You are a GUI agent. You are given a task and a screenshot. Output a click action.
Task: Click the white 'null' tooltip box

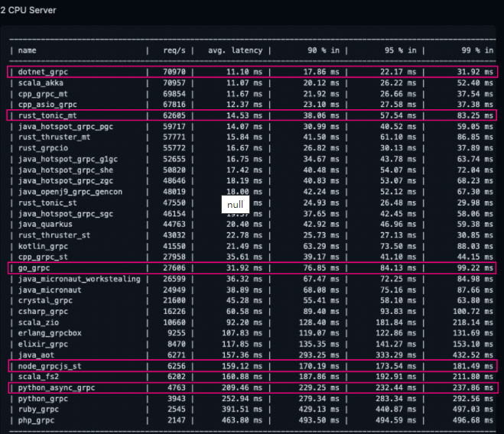point(235,204)
